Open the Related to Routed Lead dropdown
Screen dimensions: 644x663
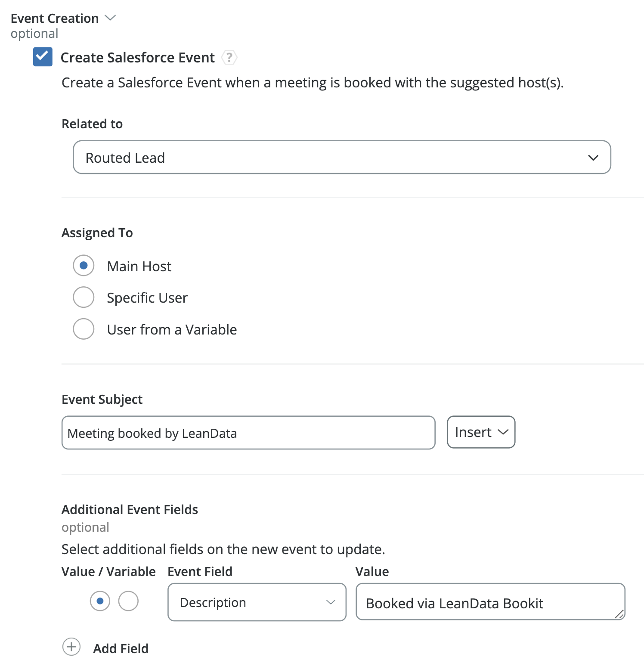342,158
